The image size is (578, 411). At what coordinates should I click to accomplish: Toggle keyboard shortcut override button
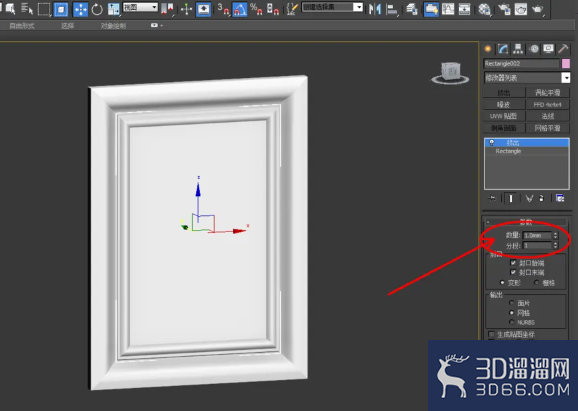point(203,9)
